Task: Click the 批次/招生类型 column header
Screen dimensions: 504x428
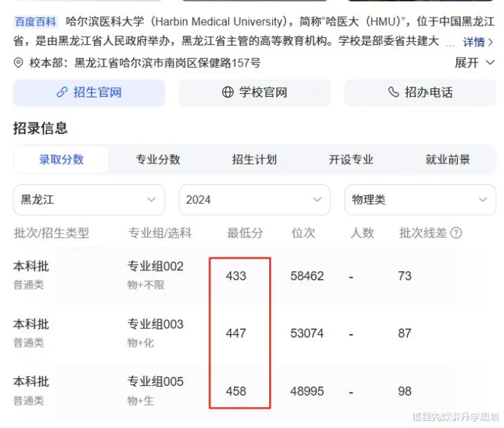Action: click(x=51, y=233)
